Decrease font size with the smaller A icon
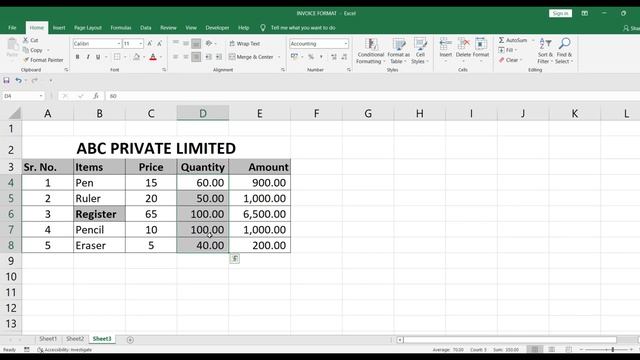640x360 pixels. pos(160,43)
